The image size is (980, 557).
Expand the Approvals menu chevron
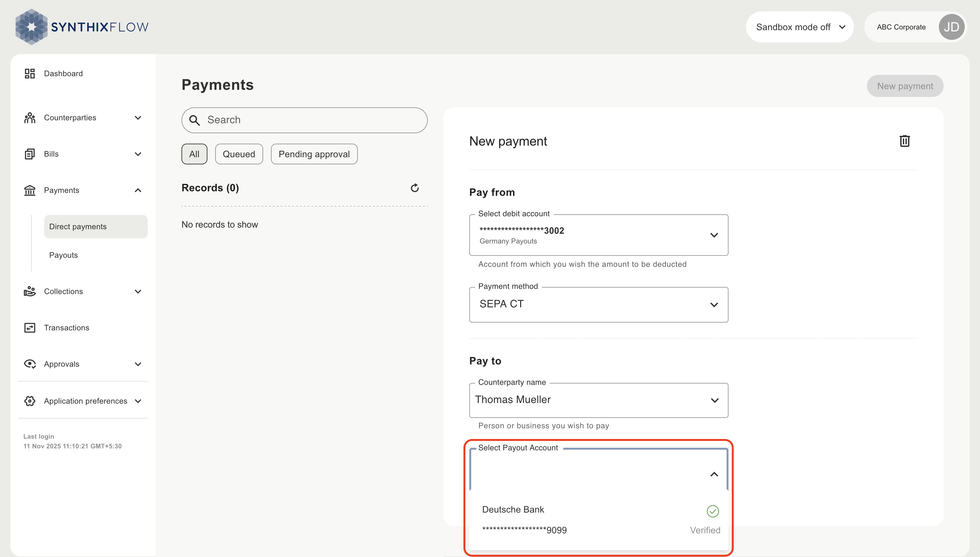[x=138, y=364]
